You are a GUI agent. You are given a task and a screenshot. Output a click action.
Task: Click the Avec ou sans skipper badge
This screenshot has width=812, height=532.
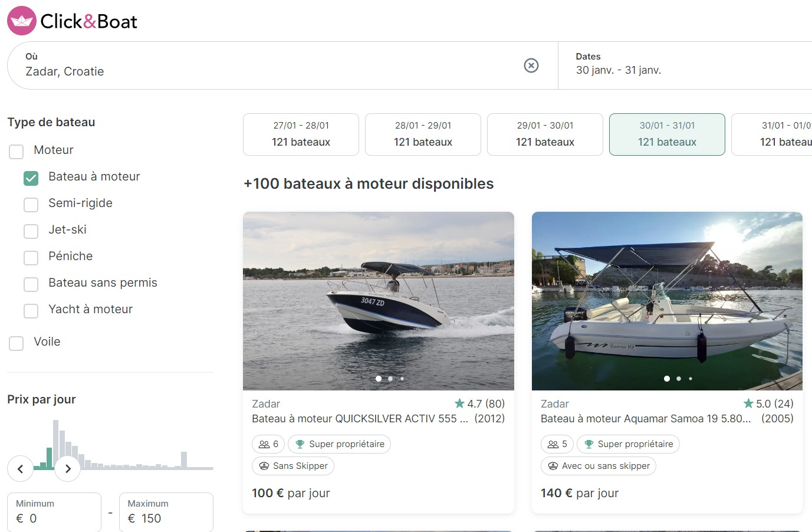[598, 466]
